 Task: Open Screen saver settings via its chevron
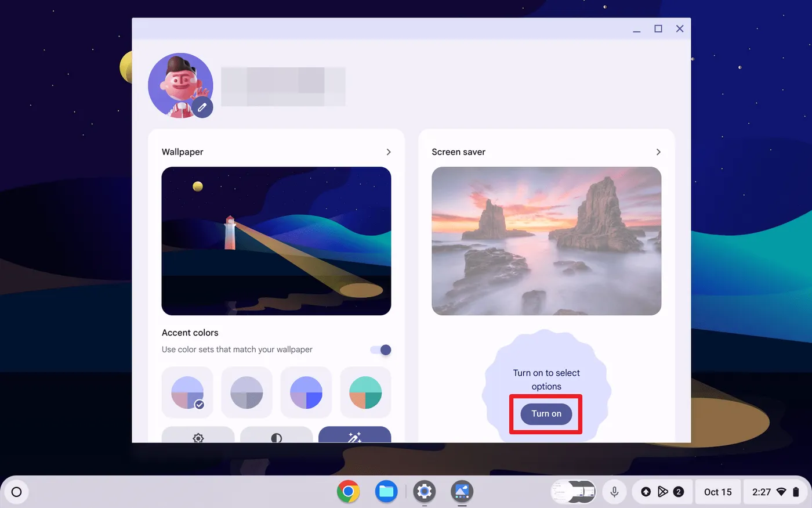tap(658, 152)
